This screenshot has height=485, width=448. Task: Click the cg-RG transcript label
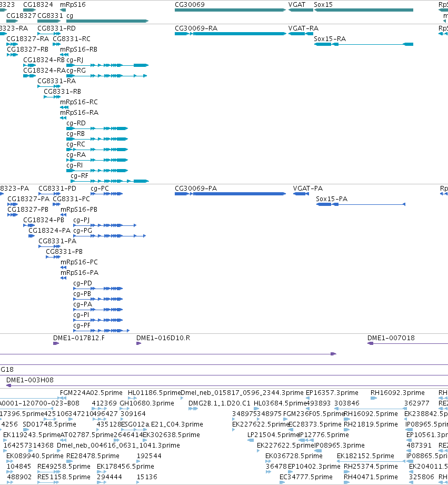(x=76, y=70)
